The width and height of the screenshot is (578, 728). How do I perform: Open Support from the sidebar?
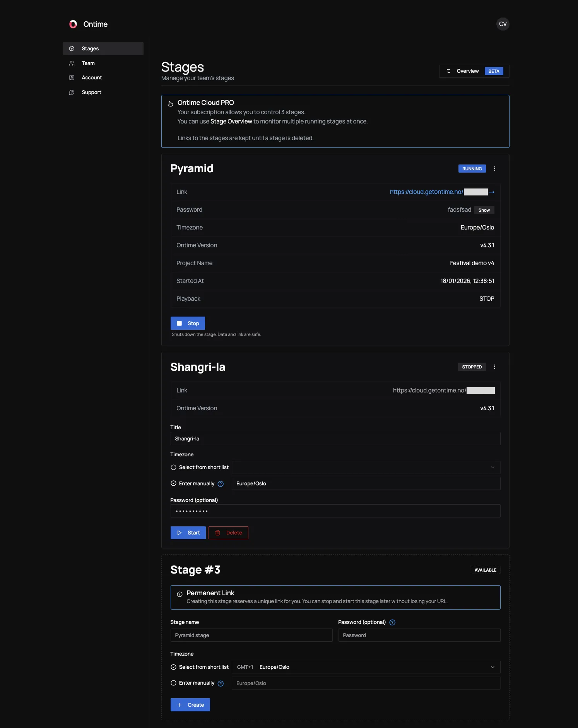[x=91, y=92]
